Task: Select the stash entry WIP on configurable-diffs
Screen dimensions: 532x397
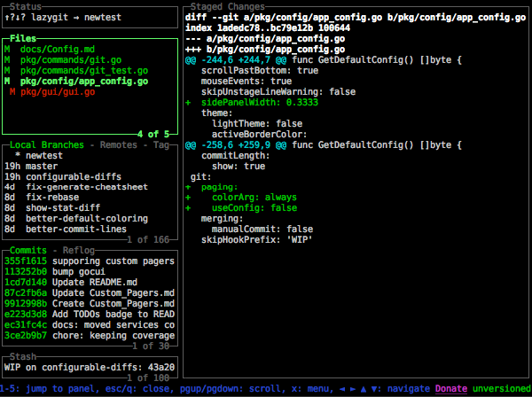Action: click(89, 367)
